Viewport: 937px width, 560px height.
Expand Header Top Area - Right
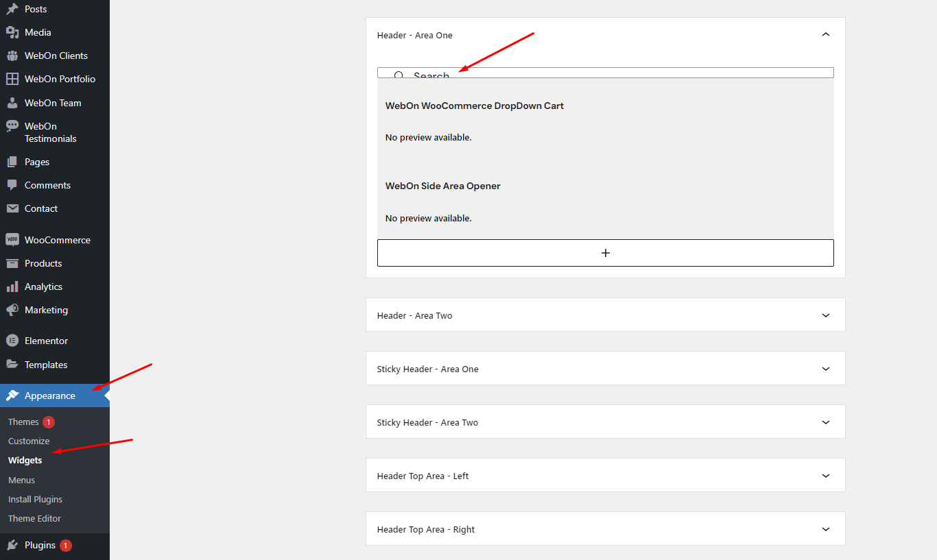pyautogui.click(x=826, y=529)
